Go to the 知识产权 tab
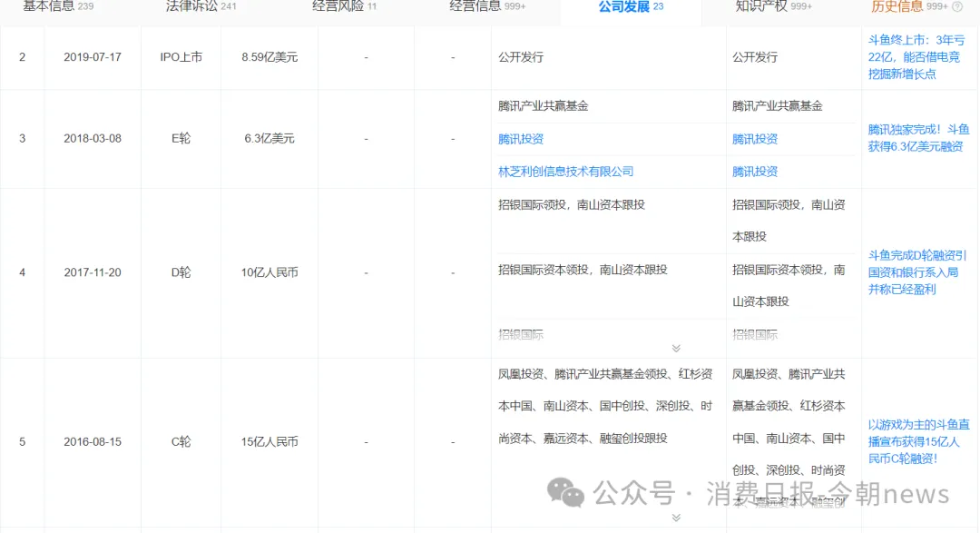This screenshot has width=980, height=533. coord(774,7)
